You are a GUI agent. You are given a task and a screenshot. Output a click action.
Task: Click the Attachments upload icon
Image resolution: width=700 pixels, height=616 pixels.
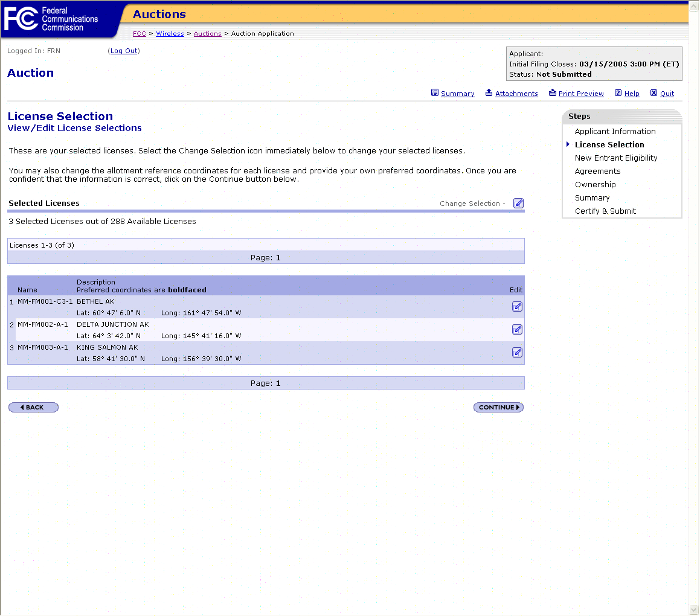click(x=489, y=93)
